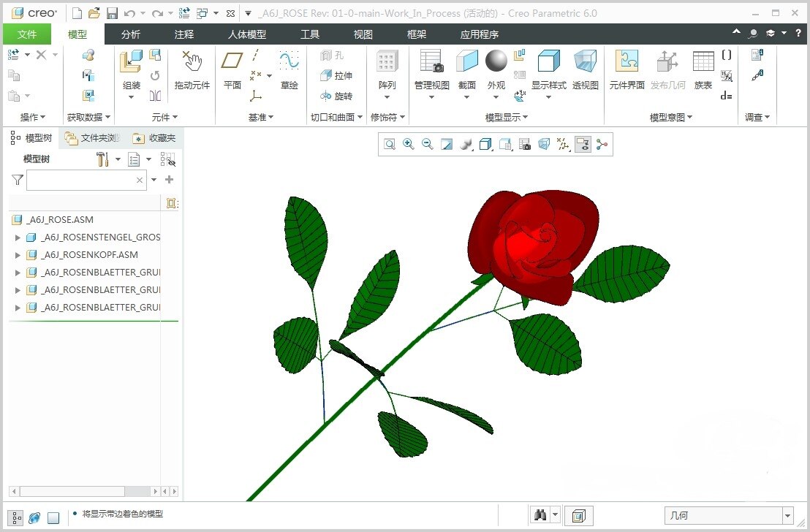The height and width of the screenshot is (532, 810).
Task: Start the 拉伸 extrude feature
Action: [x=336, y=75]
